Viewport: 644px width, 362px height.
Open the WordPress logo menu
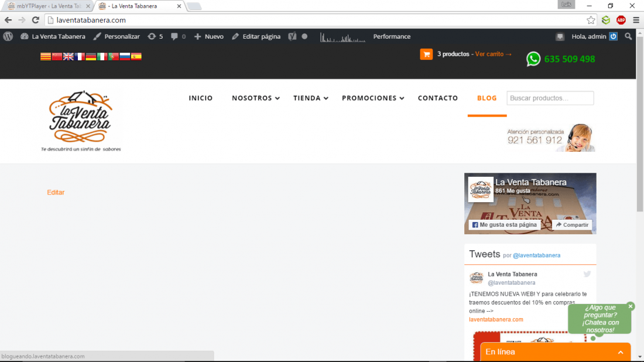pyautogui.click(x=8, y=36)
